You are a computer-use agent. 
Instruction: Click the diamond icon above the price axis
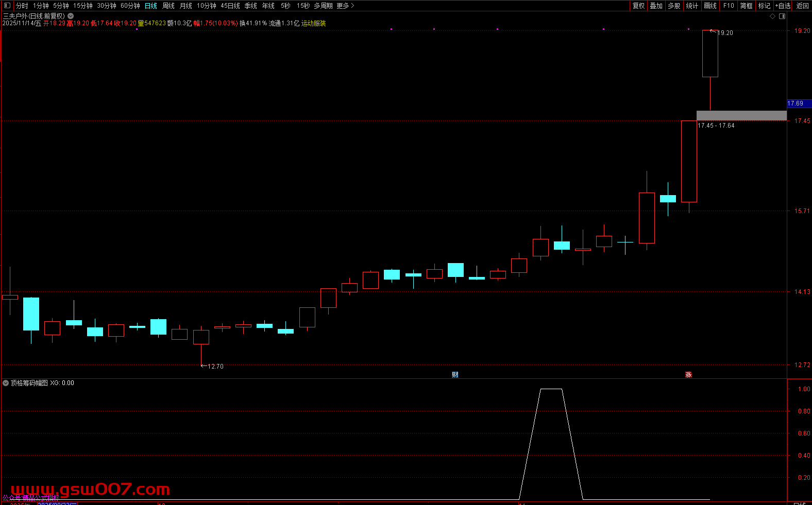tap(772, 16)
